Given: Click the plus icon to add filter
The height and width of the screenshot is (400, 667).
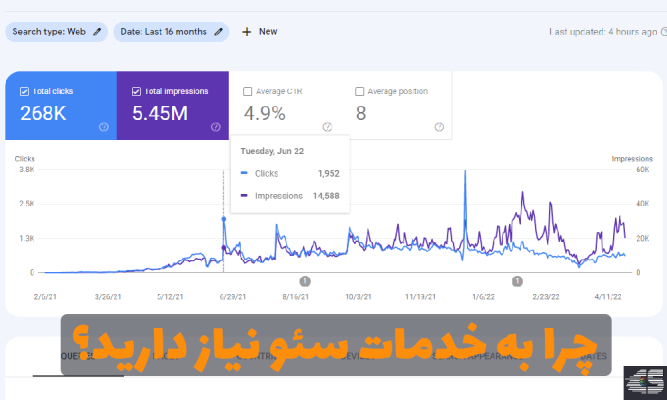Looking at the screenshot, I should [246, 32].
